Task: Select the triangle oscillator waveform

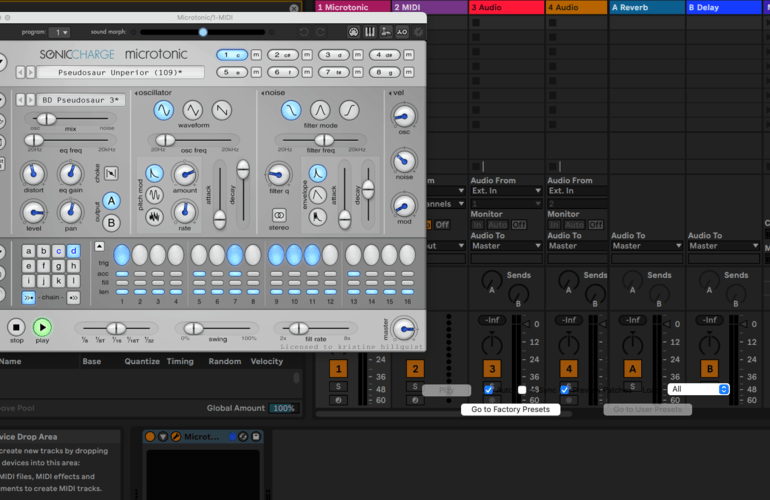Action: (x=192, y=110)
